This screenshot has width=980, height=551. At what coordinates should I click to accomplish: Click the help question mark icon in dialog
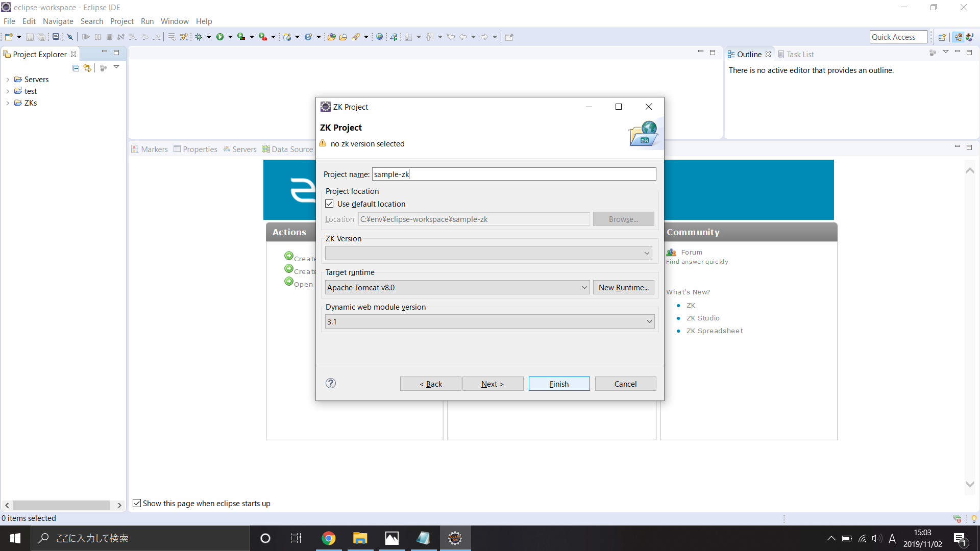331,383
